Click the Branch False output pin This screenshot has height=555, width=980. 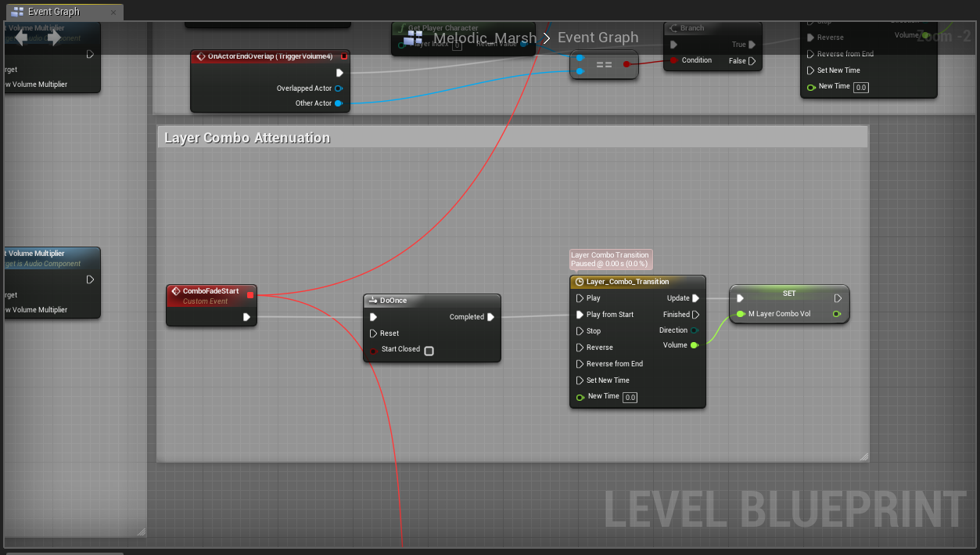tap(752, 61)
